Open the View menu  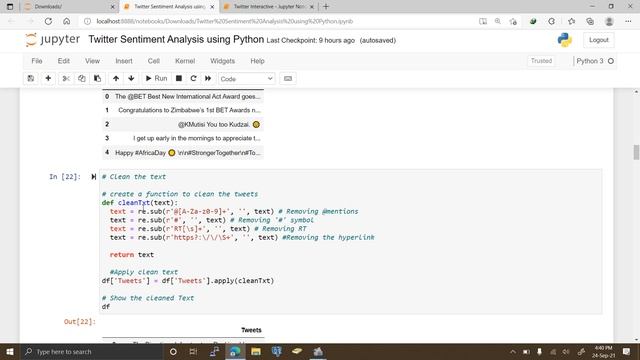[92, 61]
